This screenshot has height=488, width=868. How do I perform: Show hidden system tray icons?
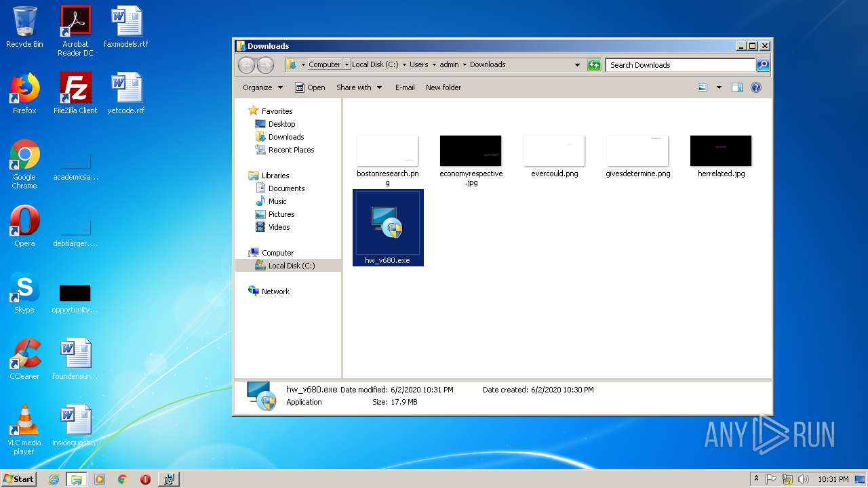tap(757, 479)
